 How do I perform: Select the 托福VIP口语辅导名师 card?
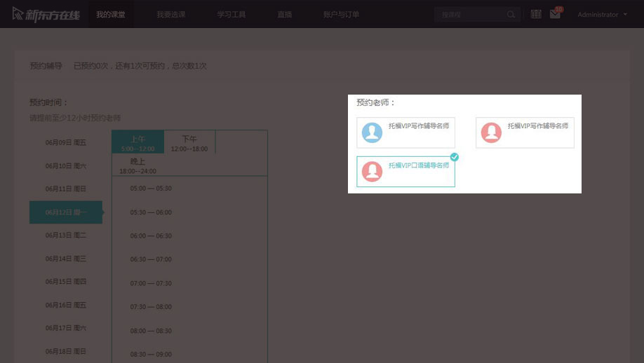(405, 171)
